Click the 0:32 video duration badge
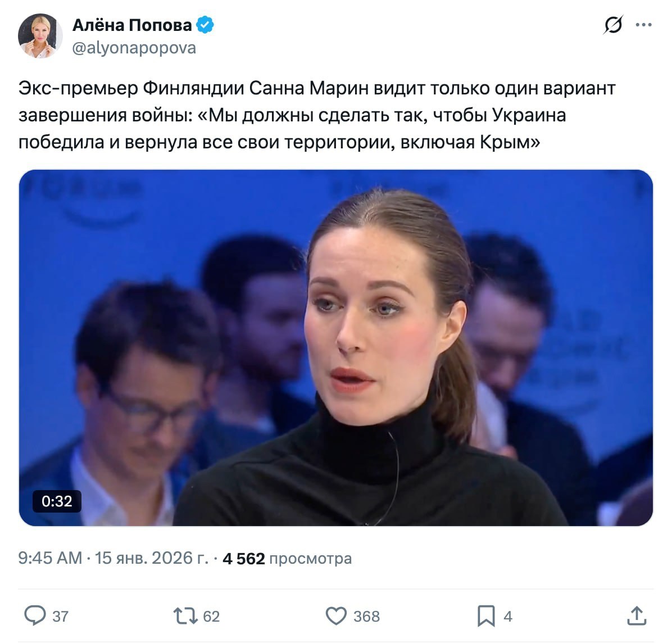 [x=57, y=501]
